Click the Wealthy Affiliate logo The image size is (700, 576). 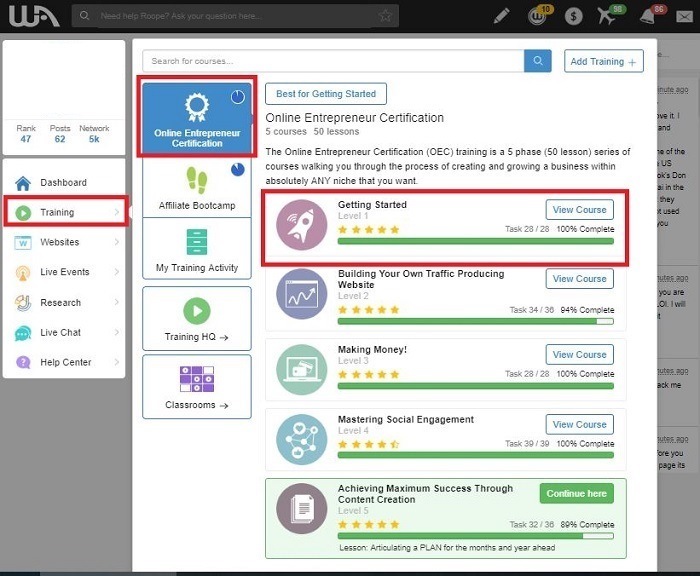point(34,16)
